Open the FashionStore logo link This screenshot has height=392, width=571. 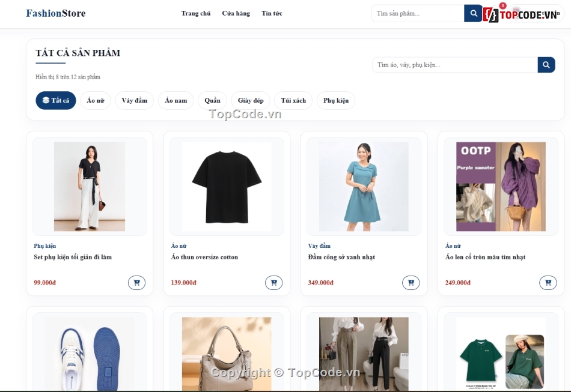[x=56, y=13]
